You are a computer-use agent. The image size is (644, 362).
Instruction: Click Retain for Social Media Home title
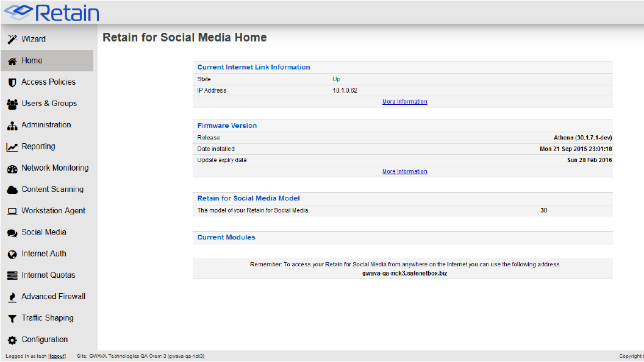click(x=184, y=37)
